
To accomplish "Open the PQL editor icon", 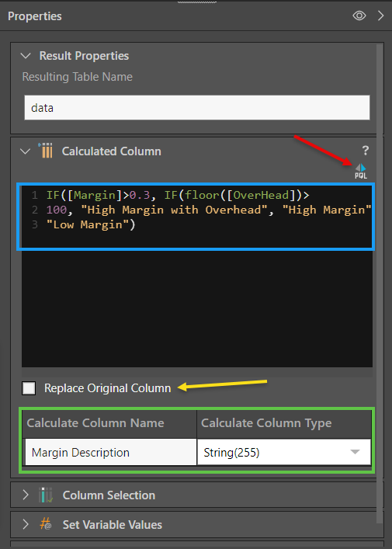I will [361, 172].
